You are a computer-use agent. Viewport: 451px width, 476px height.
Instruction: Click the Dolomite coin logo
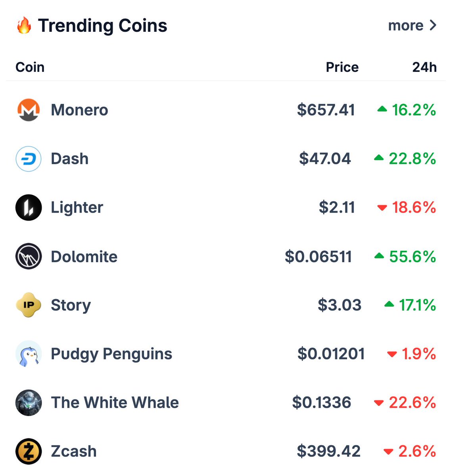tap(29, 256)
